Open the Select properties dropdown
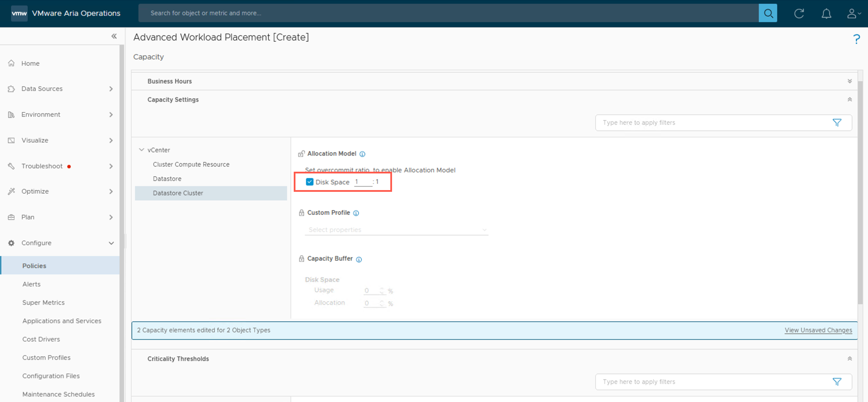The width and height of the screenshot is (868, 402). [x=396, y=230]
